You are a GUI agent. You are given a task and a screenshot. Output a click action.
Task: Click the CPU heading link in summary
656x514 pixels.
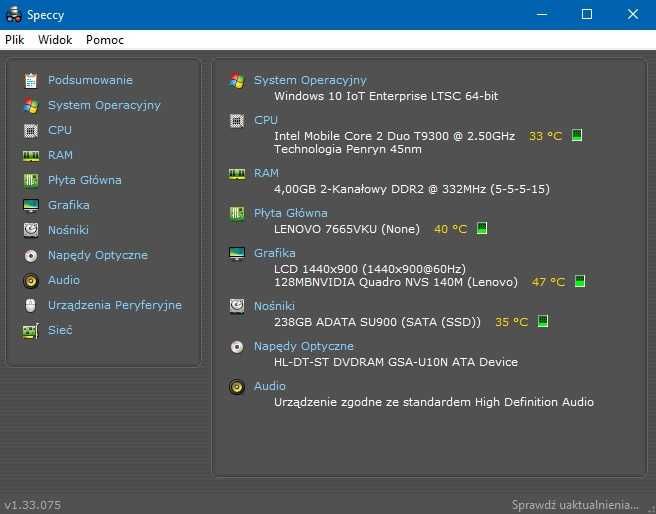266,120
